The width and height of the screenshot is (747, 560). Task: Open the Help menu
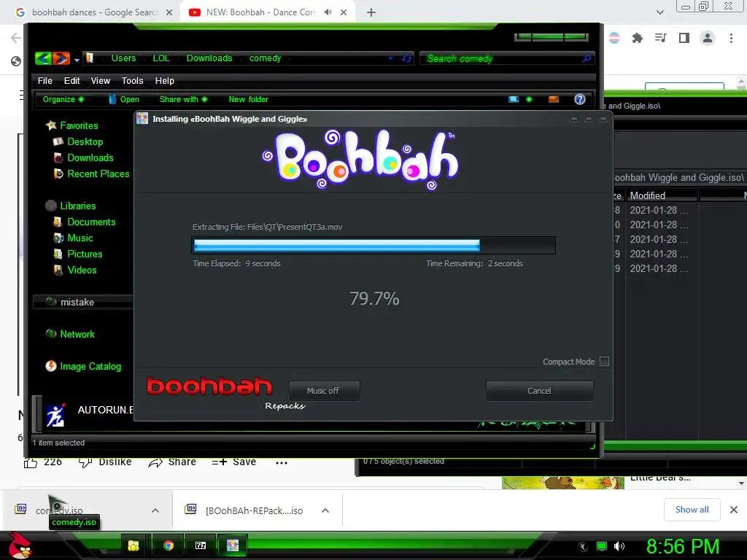(164, 81)
